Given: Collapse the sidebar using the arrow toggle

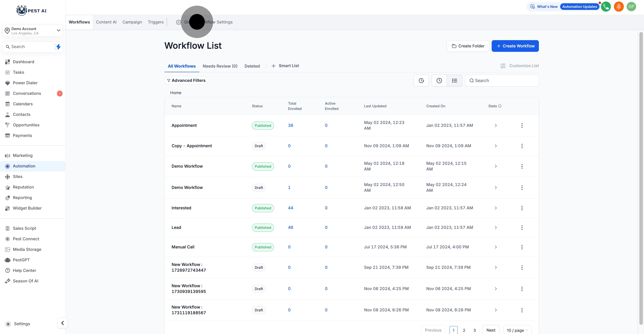Looking at the screenshot, I should (62, 323).
